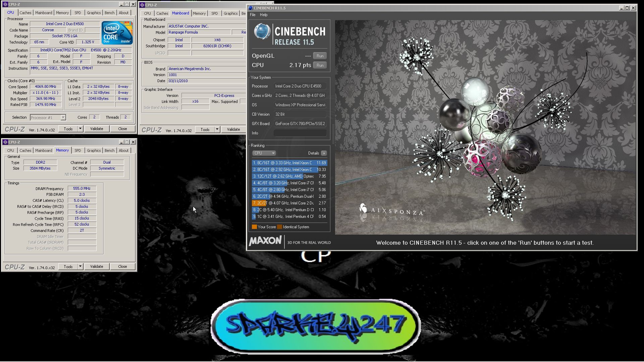
Task: Click Tools button in CPU window
Action: 68,129
